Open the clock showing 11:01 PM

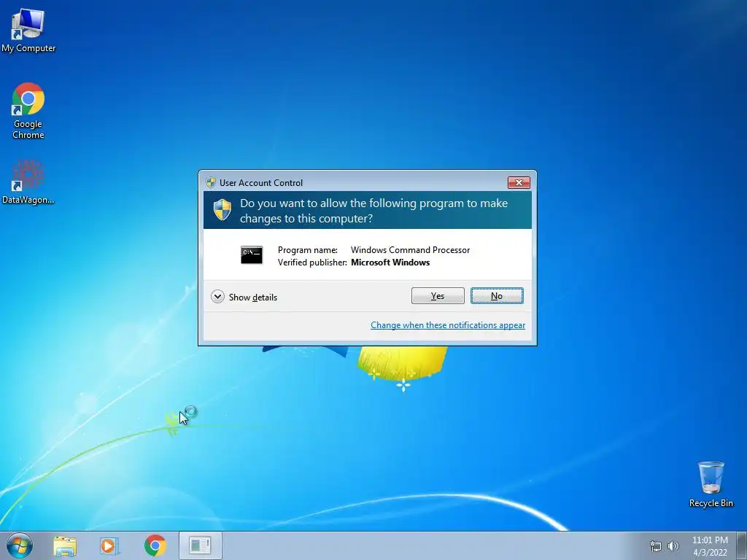[x=710, y=546]
